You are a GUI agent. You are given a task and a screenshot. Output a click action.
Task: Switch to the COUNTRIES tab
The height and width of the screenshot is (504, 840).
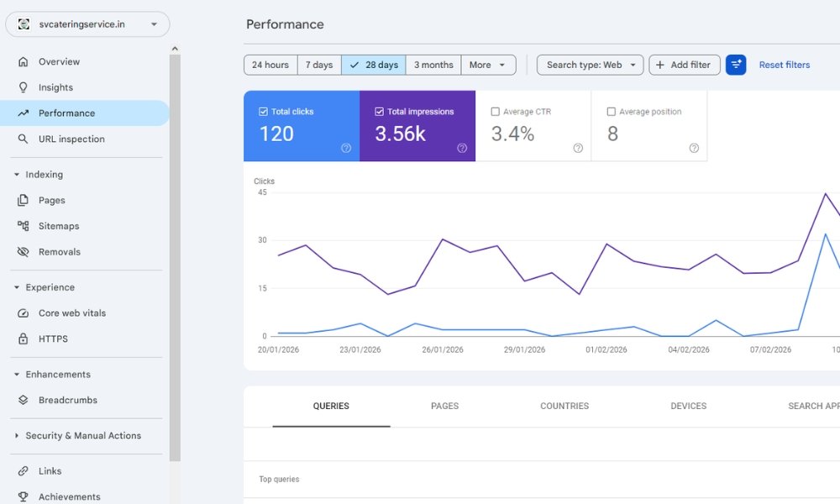[x=564, y=406]
